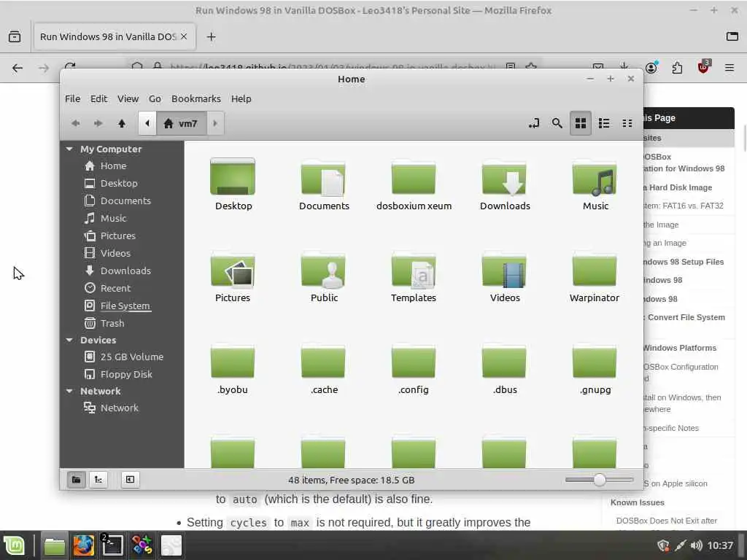Select the Public folder icon

(323, 271)
